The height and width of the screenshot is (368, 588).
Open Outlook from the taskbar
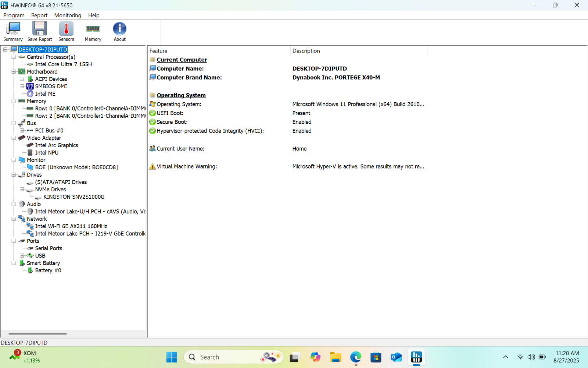pyautogui.click(x=396, y=357)
